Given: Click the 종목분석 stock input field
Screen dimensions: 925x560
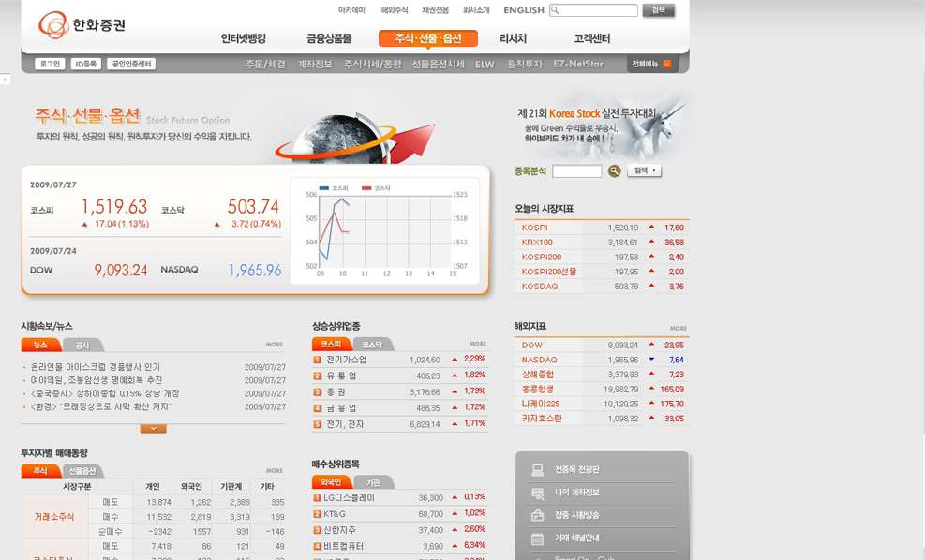Looking at the screenshot, I should click(576, 171).
